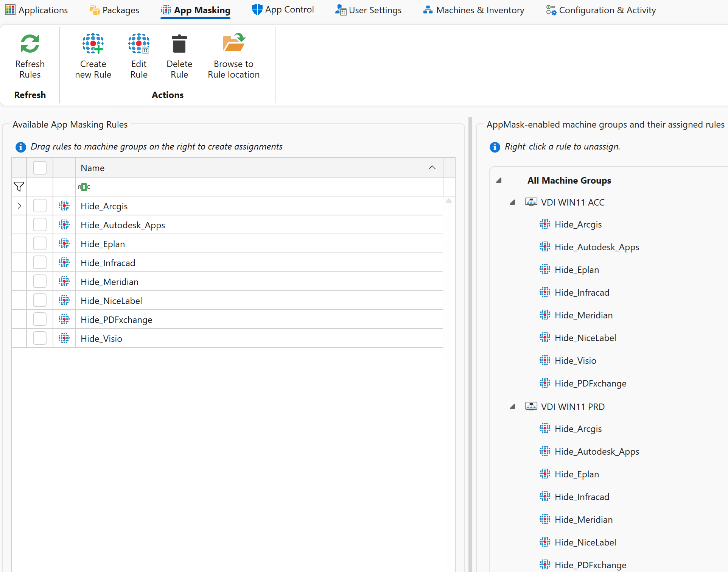Click the Hide_Visio rule icon in the list
This screenshot has height=572, width=728.
coord(64,338)
